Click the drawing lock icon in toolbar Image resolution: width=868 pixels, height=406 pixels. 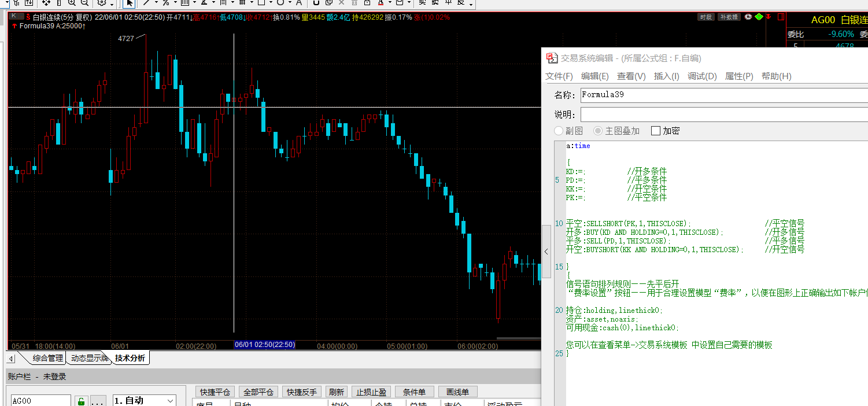[x=368, y=3]
